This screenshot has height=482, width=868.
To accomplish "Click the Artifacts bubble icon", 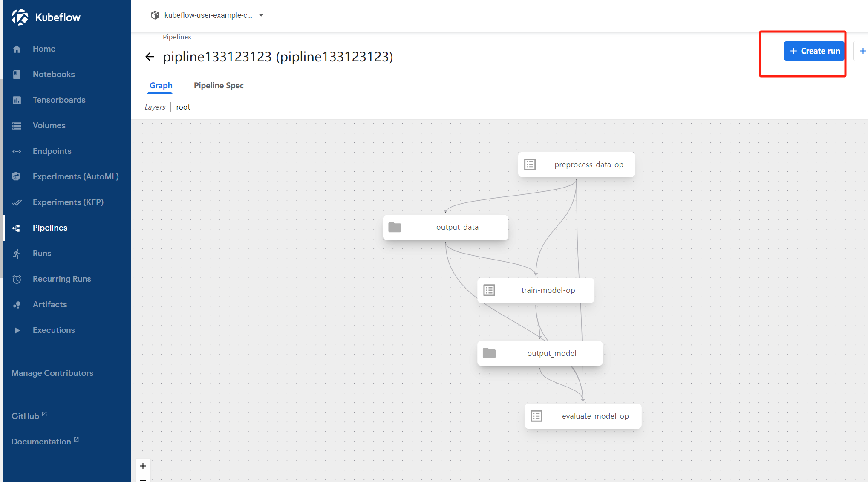I will [x=17, y=305].
